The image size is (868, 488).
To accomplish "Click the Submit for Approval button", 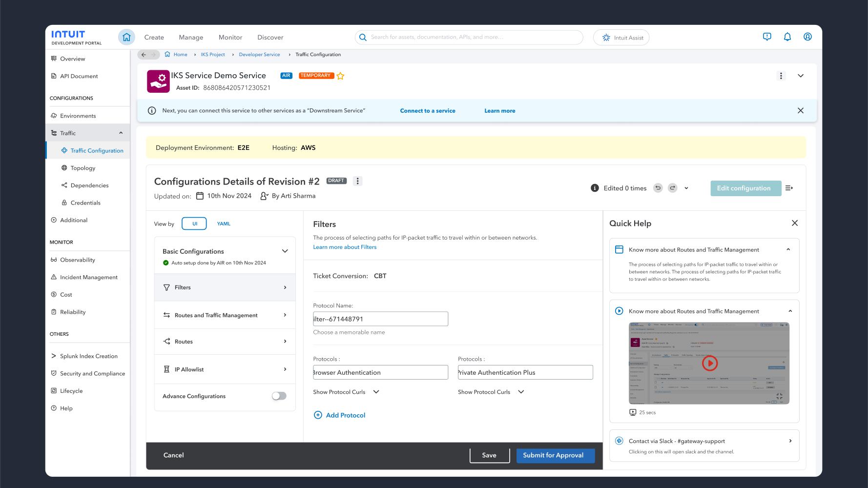I will [x=553, y=455].
